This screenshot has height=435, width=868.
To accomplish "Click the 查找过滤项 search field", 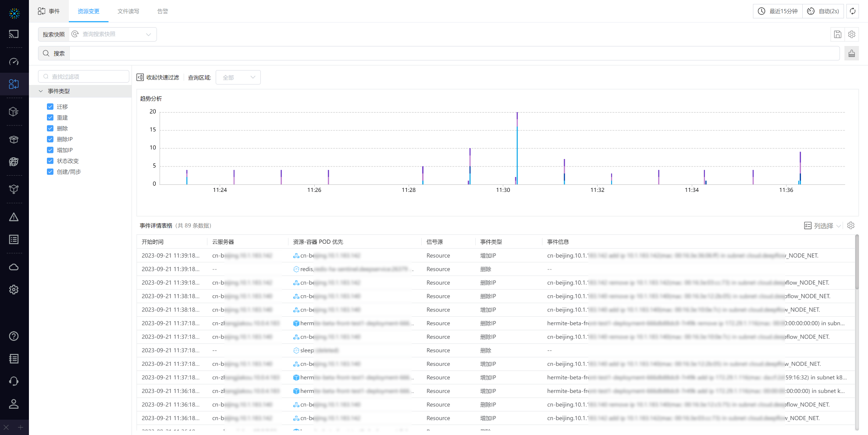I will pos(84,77).
